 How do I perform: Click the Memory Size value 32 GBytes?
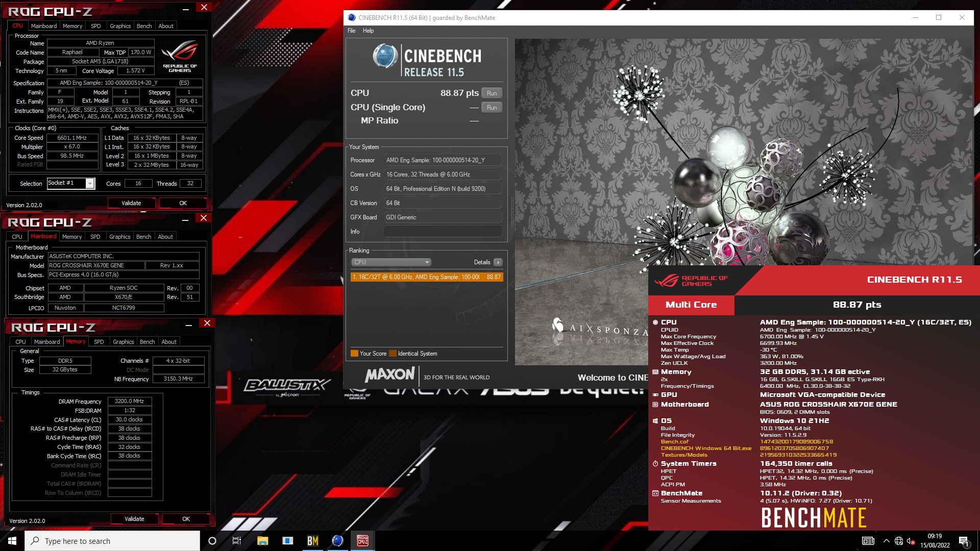65,370
